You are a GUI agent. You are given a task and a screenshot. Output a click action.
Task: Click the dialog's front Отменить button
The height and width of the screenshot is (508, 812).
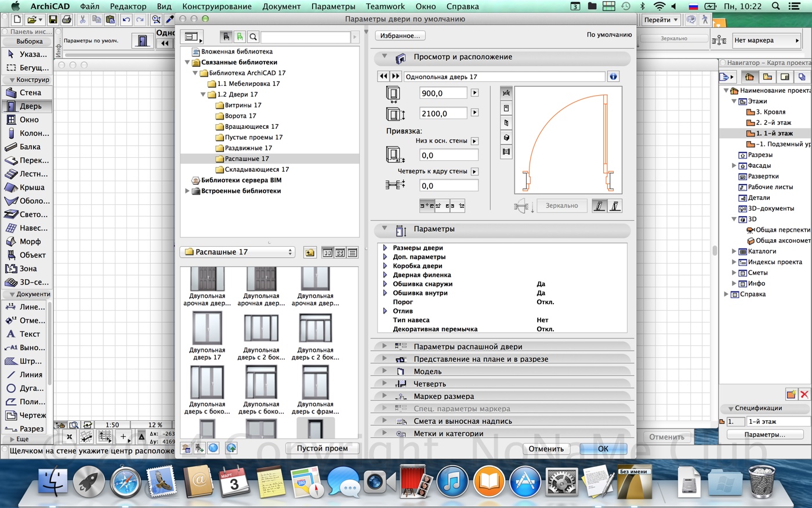[546, 449]
